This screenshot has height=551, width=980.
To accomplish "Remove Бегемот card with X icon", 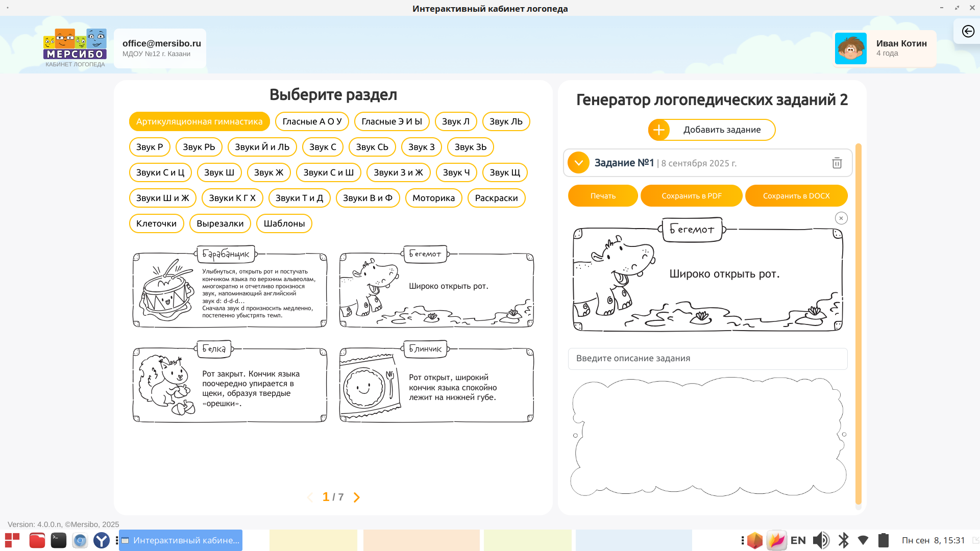I will pos(841,218).
